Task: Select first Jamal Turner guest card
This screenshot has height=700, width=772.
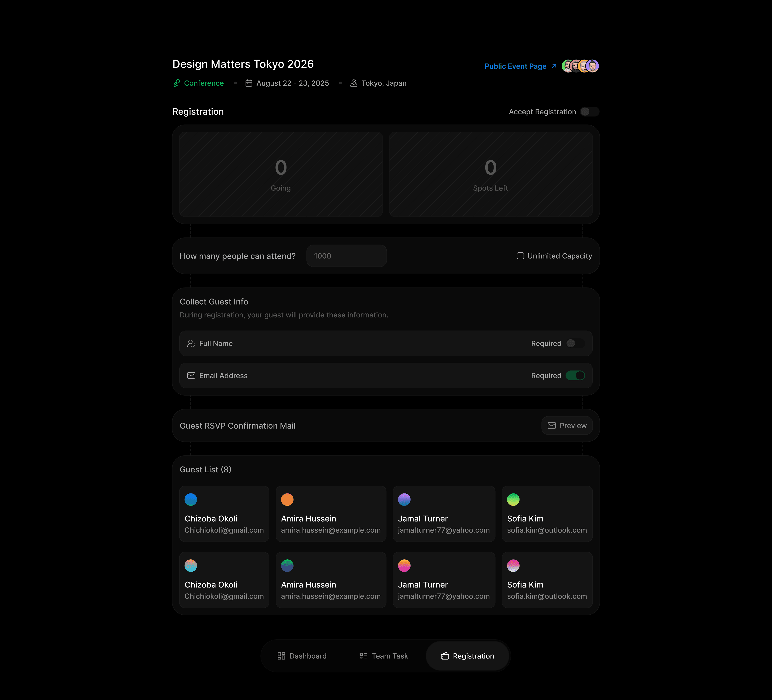Action: coord(443,514)
